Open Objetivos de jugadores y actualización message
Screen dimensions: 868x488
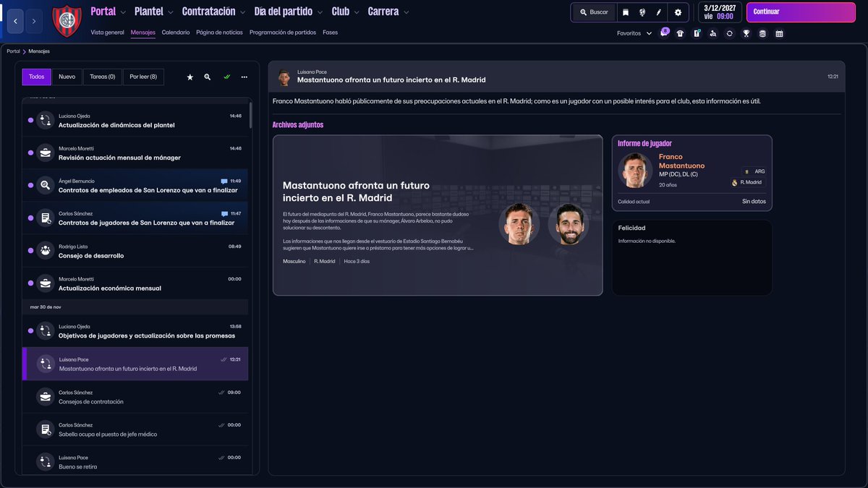tap(135, 331)
